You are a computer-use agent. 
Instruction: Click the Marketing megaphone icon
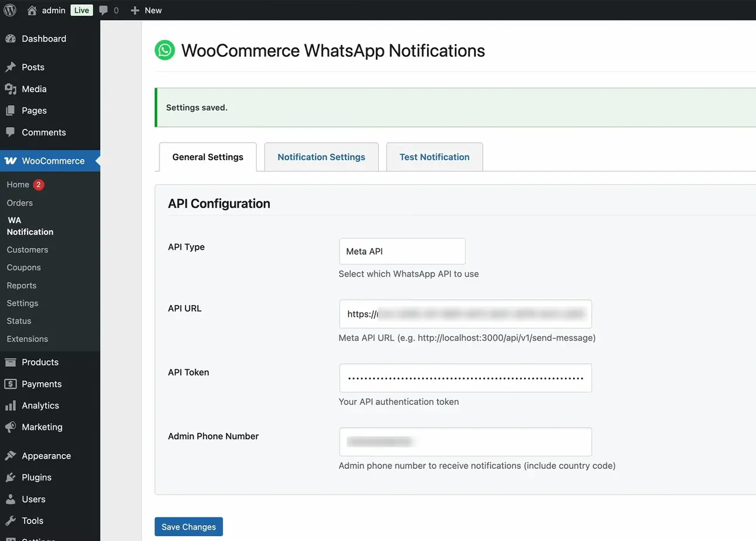click(11, 427)
